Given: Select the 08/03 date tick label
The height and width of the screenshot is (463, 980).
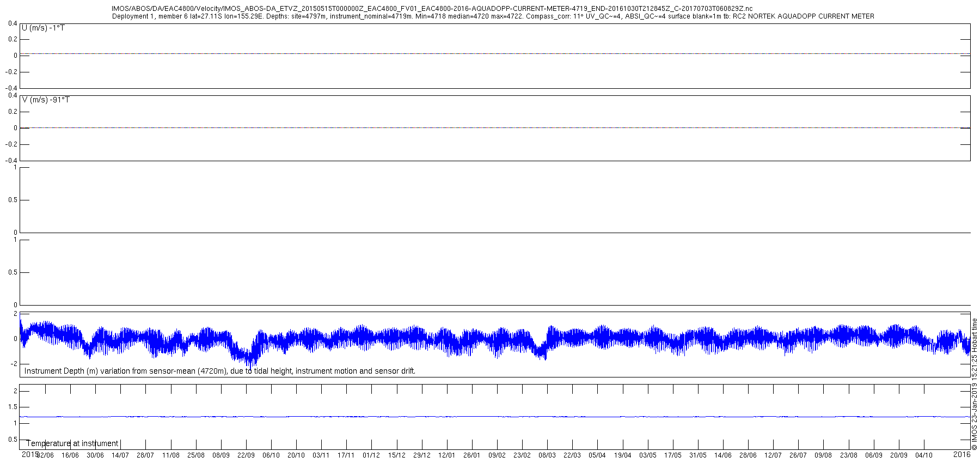Looking at the screenshot, I should tap(547, 455).
